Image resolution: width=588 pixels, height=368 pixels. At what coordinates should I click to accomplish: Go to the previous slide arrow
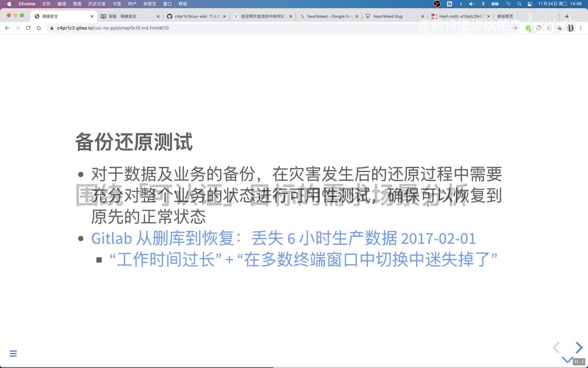556,348
